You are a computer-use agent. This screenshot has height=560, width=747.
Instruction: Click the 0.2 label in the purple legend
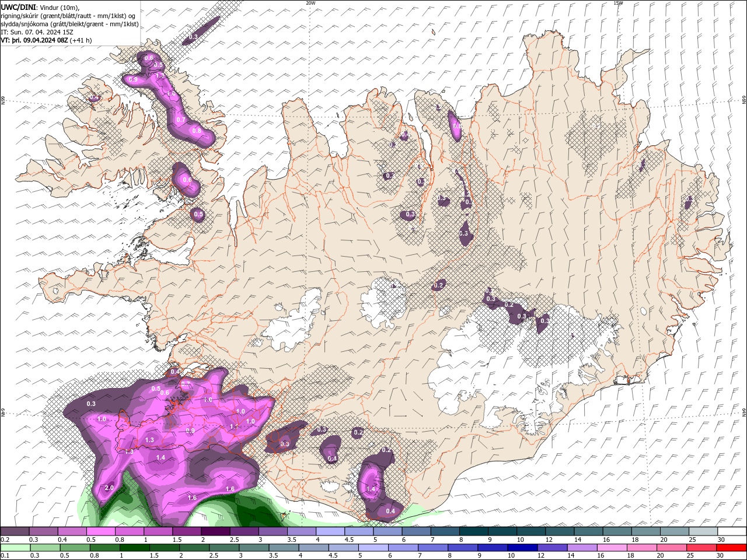[x=5, y=540]
